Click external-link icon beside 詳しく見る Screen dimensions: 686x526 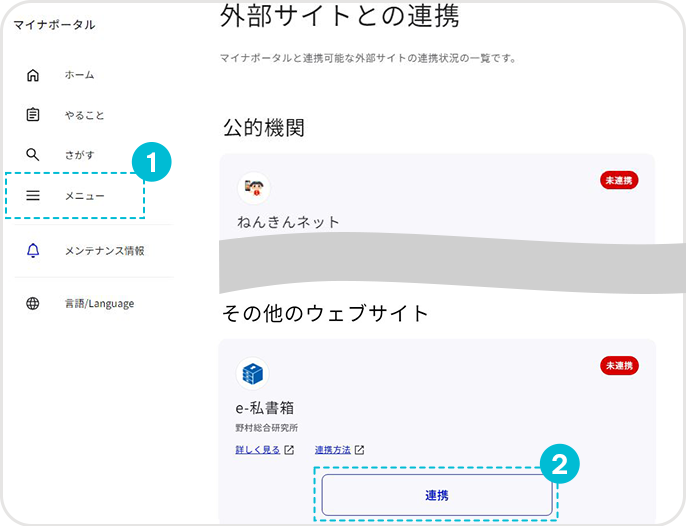(x=289, y=450)
